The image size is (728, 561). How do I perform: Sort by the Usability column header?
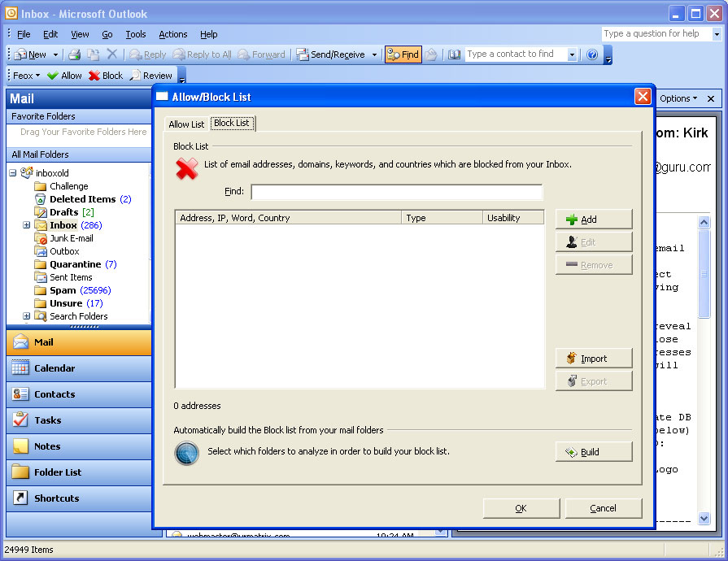click(x=513, y=218)
